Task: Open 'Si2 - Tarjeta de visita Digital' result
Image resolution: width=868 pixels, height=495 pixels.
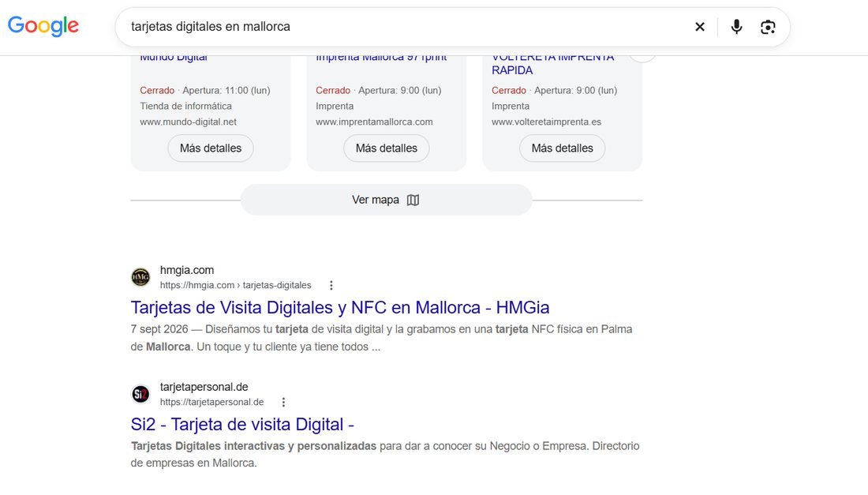Action: pos(242,424)
